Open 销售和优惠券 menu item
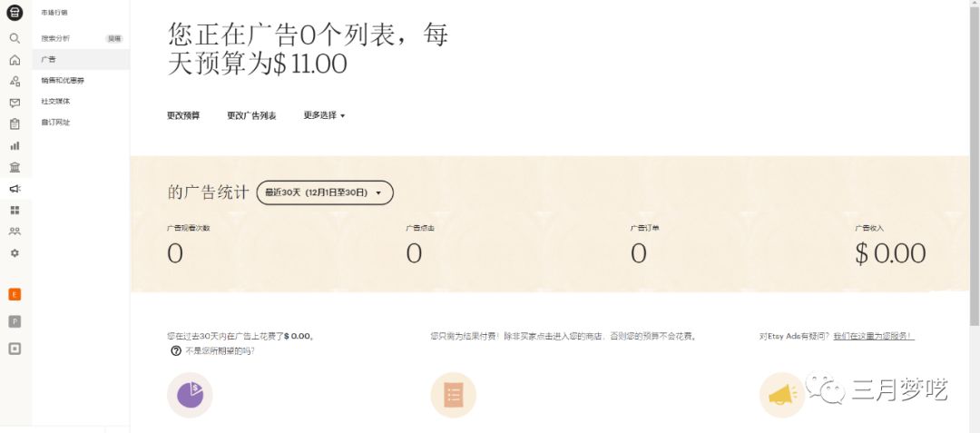 [x=63, y=80]
